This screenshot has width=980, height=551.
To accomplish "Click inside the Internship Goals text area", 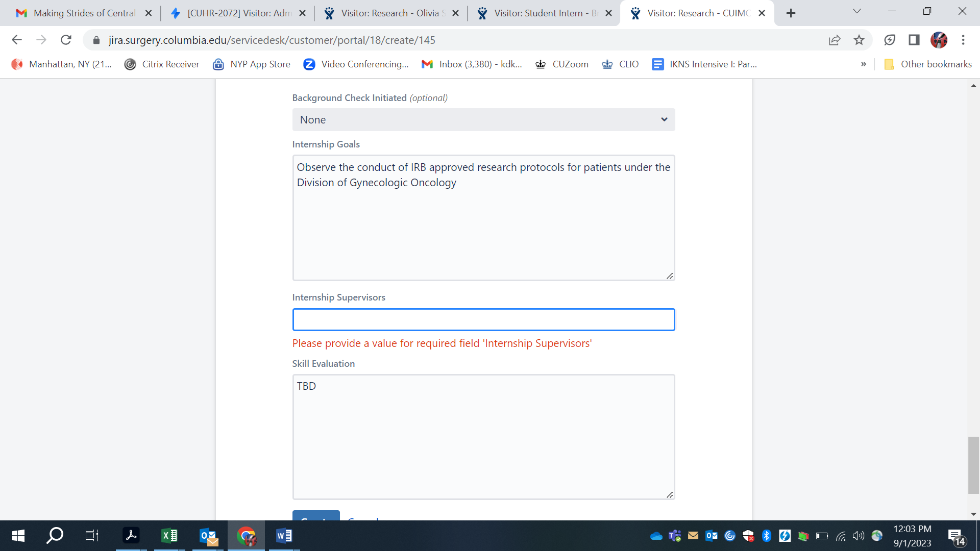I will point(483,218).
